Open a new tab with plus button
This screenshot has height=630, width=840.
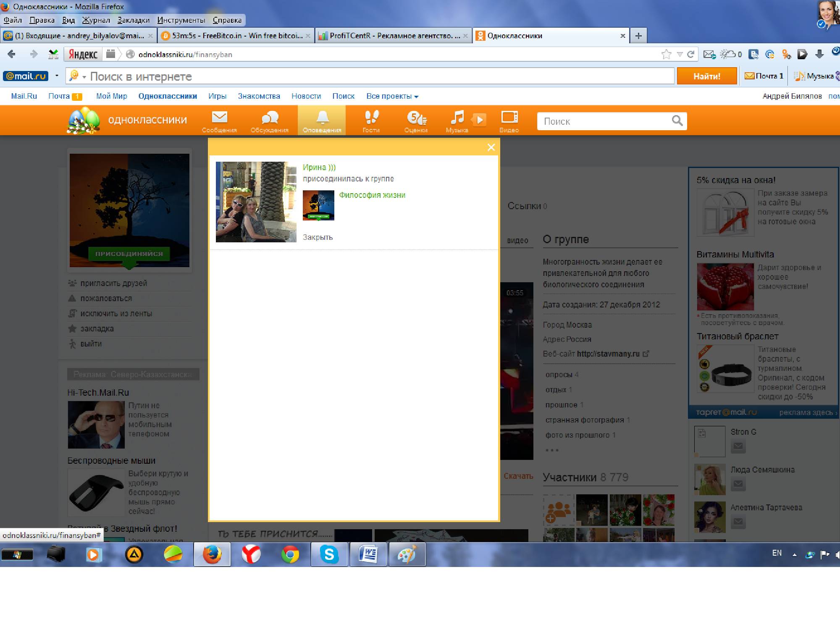point(638,36)
